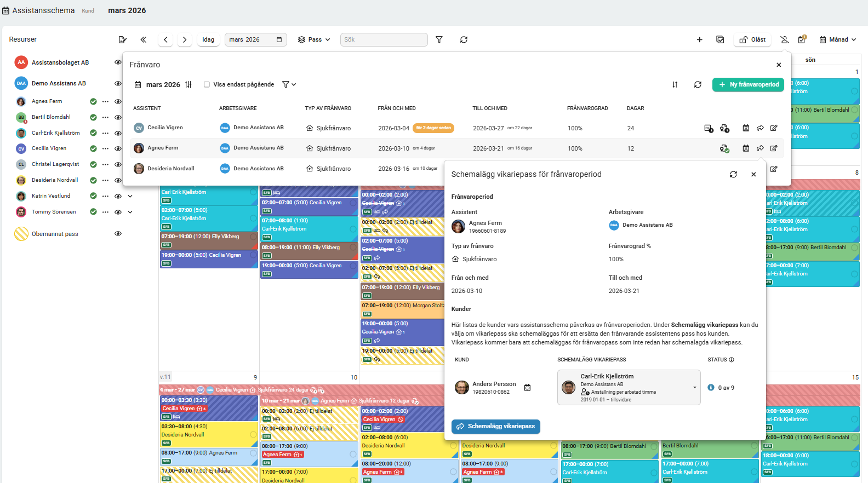Edit Agnes Ferm's absence period
868x483 pixels.
point(774,148)
